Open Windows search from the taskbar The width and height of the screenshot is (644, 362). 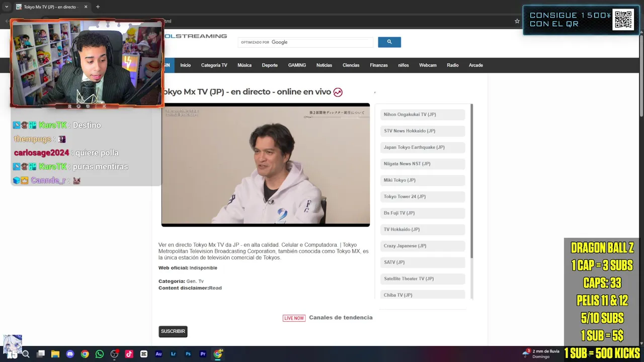pos(26,354)
